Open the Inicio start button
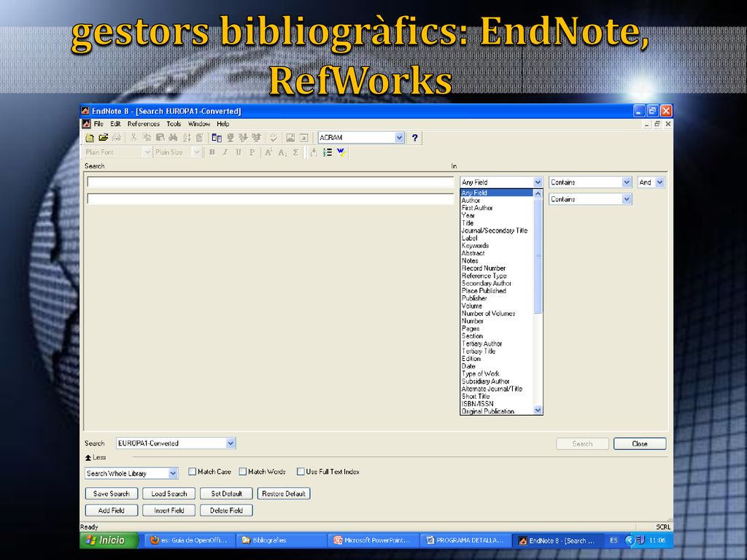This screenshot has width=747, height=560. tap(109, 540)
